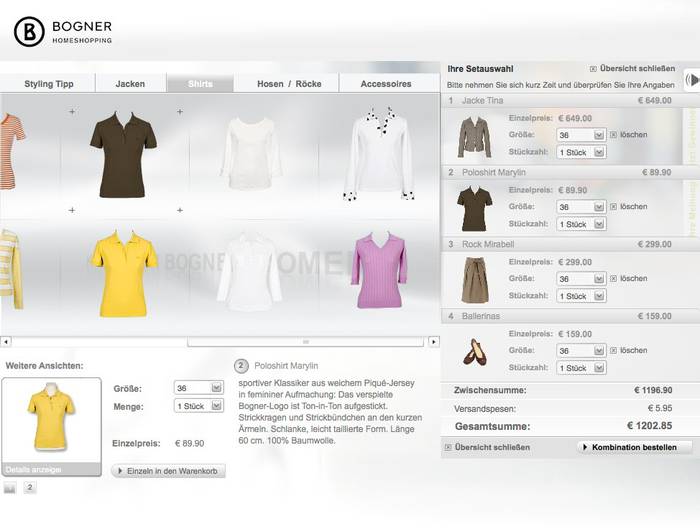
Task: Click löschen icon for Jacke Tina
Action: pos(613,134)
